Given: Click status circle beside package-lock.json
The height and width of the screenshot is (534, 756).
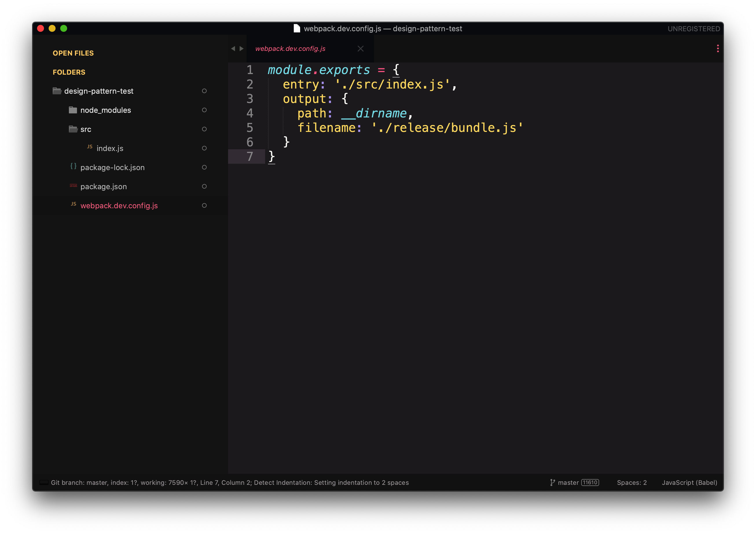Looking at the screenshot, I should coord(204,167).
